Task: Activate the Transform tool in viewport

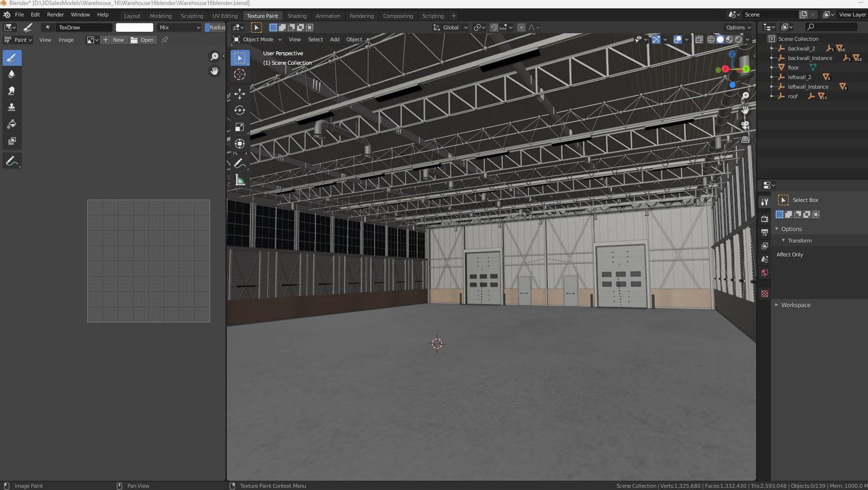Action: pyautogui.click(x=240, y=144)
